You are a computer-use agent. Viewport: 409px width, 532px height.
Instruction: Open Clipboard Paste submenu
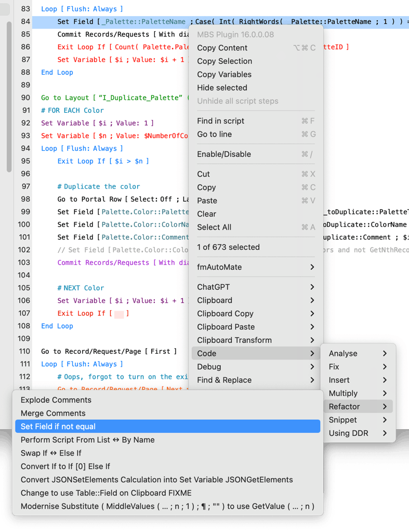[x=256, y=327]
